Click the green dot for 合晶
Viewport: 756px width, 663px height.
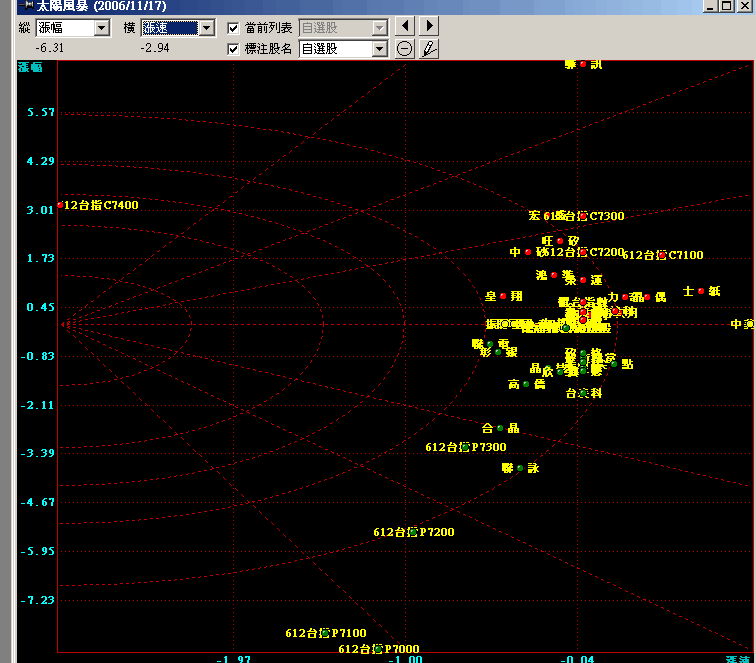(501, 428)
